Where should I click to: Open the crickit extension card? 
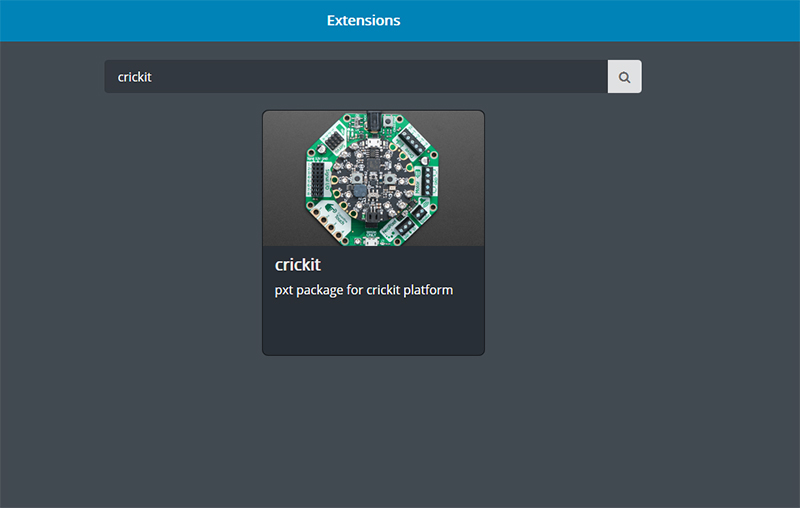click(373, 232)
